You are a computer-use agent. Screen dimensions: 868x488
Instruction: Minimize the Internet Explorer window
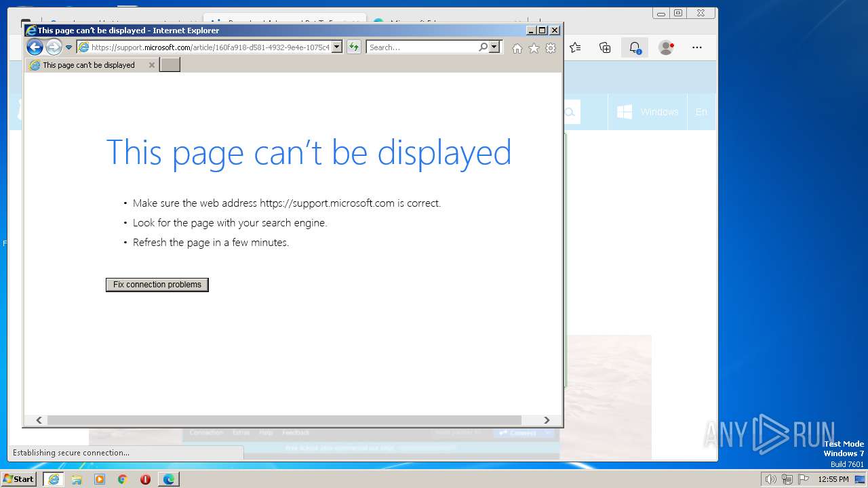click(x=531, y=30)
